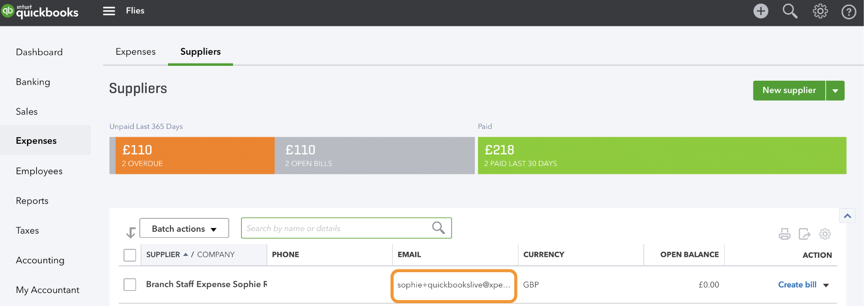The image size is (868, 306).
Task: Click the plus create-new icon
Action: click(761, 11)
